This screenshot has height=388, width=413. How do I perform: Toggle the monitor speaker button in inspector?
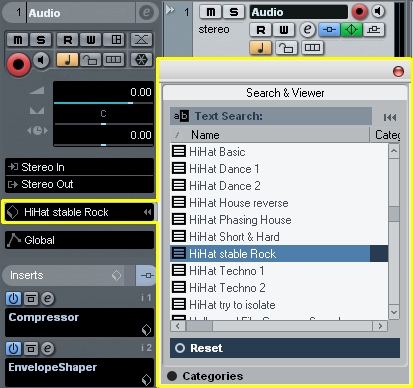41,60
